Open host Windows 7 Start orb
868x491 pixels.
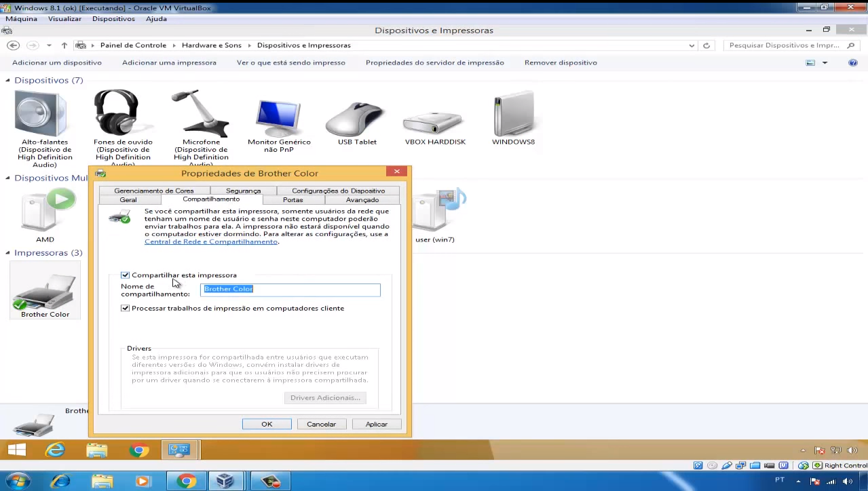click(x=18, y=481)
